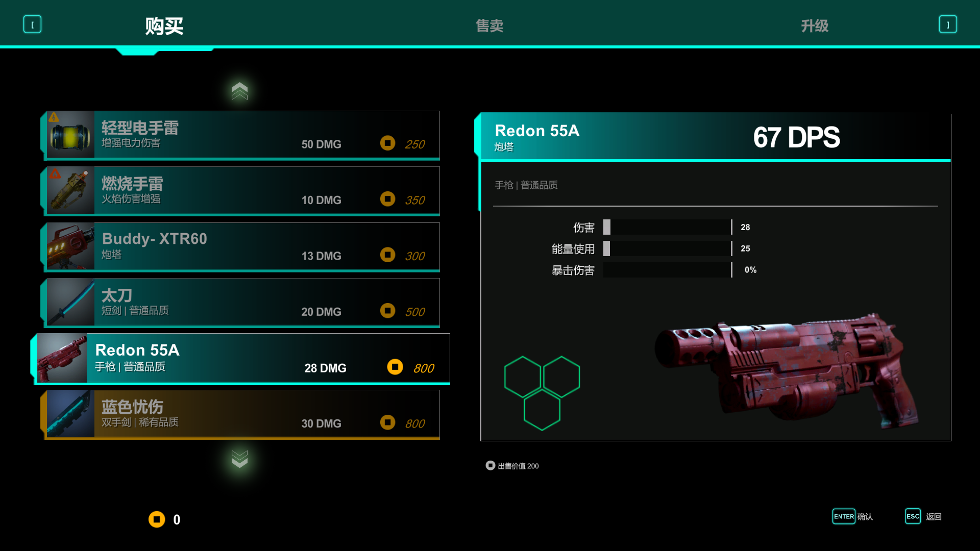Click the 蓝色忧伤 sword icon

[70, 414]
